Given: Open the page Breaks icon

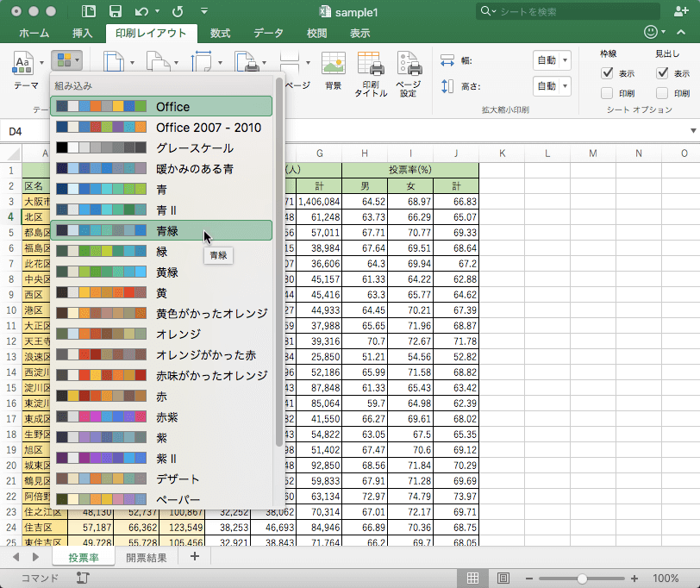Looking at the screenshot, I should pos(290,61).
